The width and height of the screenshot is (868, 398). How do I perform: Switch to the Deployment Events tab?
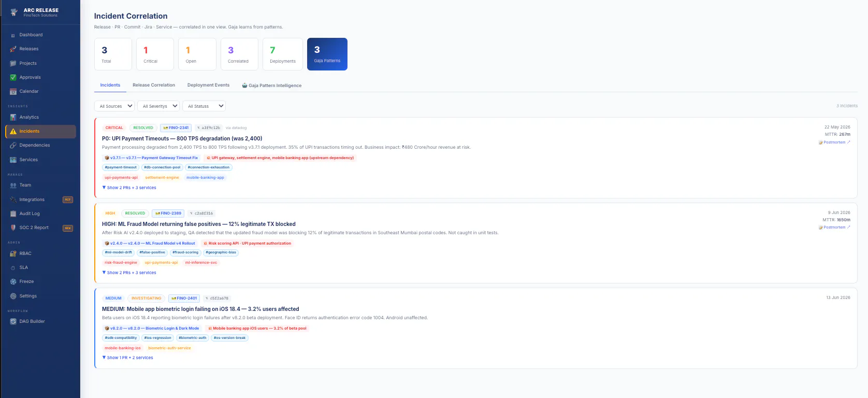coord(208,85)
